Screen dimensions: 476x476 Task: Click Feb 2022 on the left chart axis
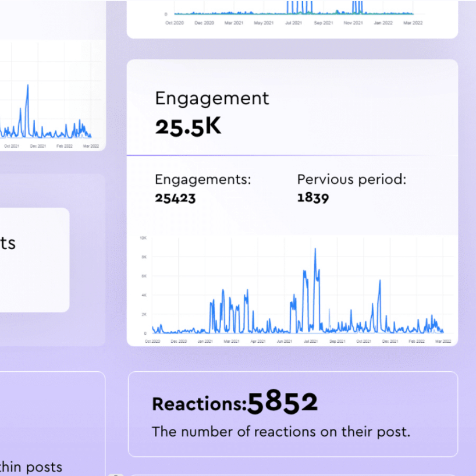click(x=65, y=146)
